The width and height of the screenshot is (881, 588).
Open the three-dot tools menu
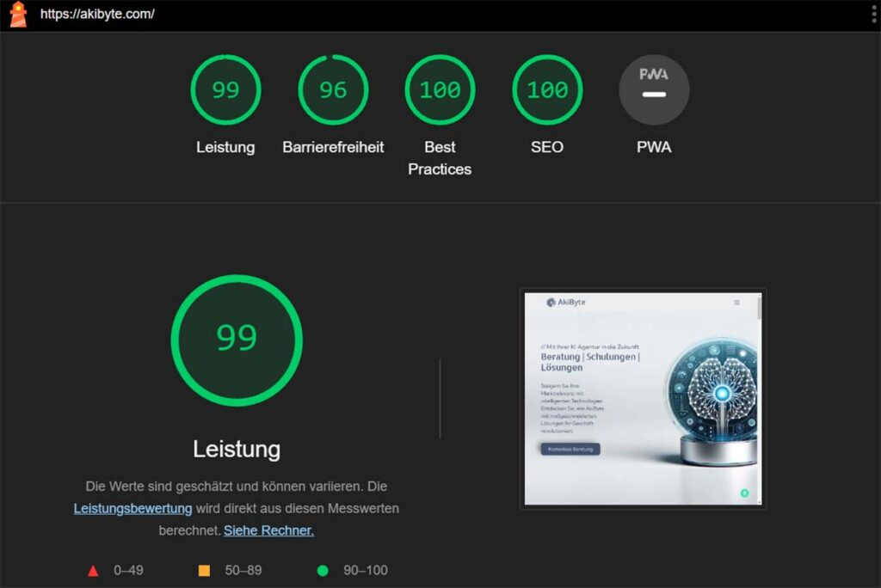click(x=873, y=15)
